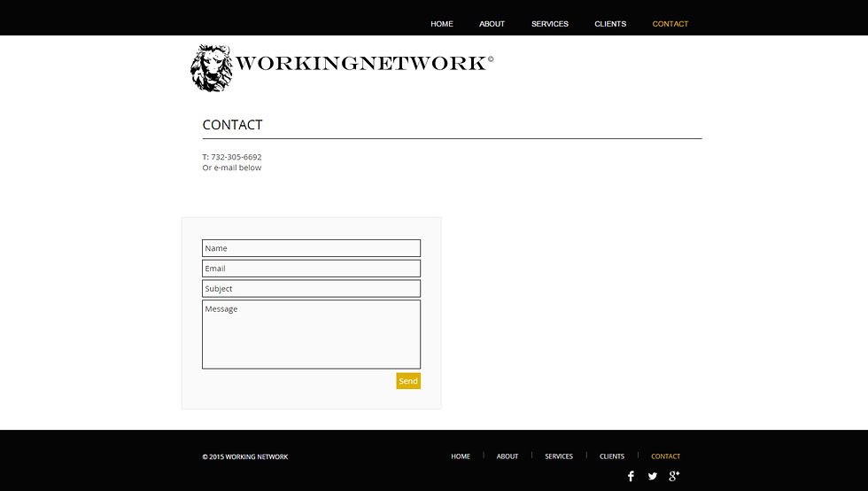Click ABOUT link in footer

pyautogui.click(x=507, y=456)
